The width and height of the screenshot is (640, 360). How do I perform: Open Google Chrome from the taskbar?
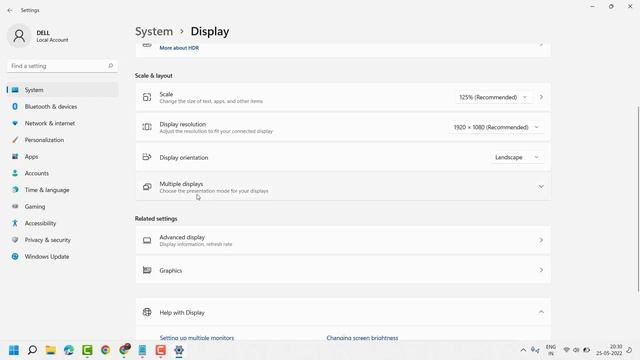[x=106, y=350]
